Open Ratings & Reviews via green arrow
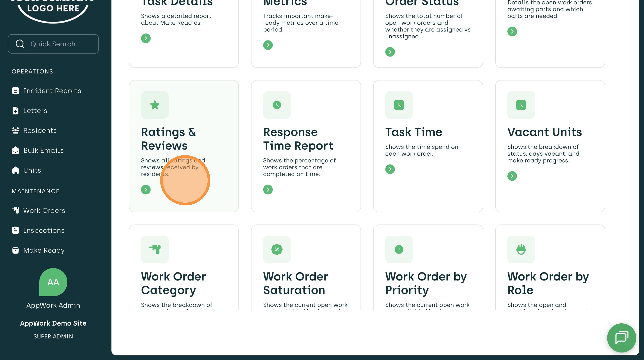 pyautogui.click(x=146, y=190)
